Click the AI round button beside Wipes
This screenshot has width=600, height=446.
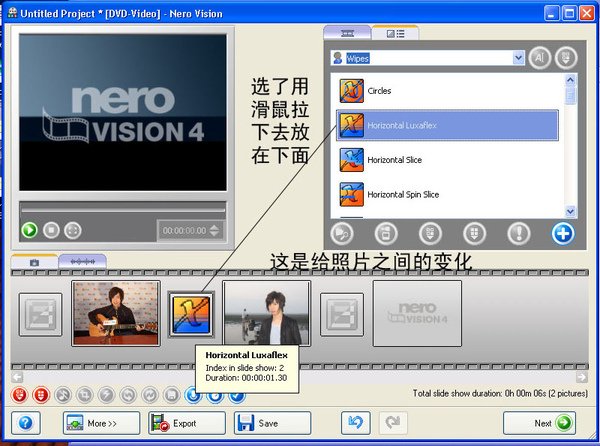[540, 58]
